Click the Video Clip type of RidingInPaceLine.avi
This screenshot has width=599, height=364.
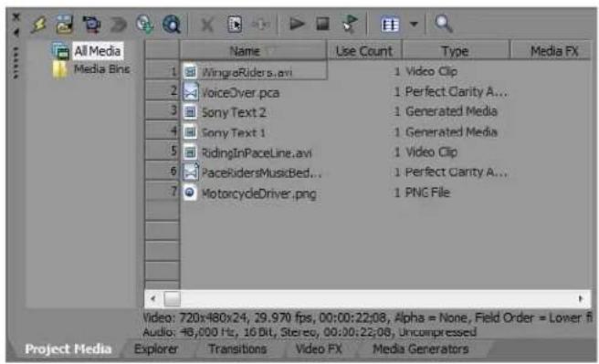pyautogui.click(x=431, y=151)
